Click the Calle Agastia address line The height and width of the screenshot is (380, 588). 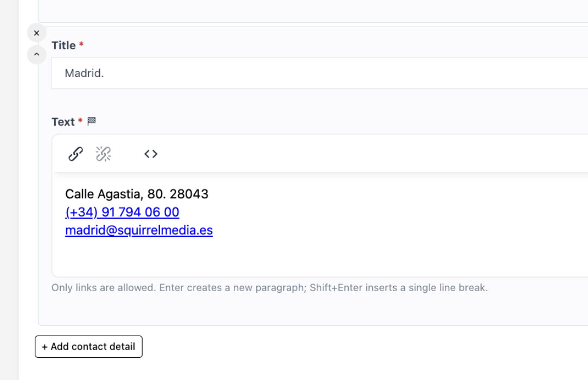coord(137,194)
